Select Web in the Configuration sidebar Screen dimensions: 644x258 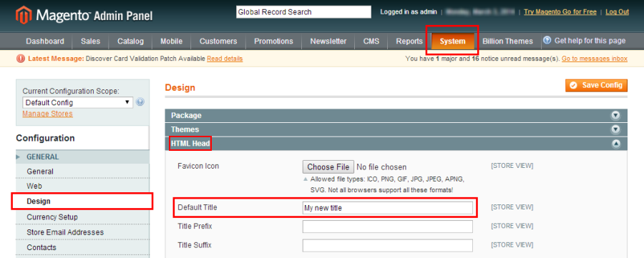tap(82, 187)
